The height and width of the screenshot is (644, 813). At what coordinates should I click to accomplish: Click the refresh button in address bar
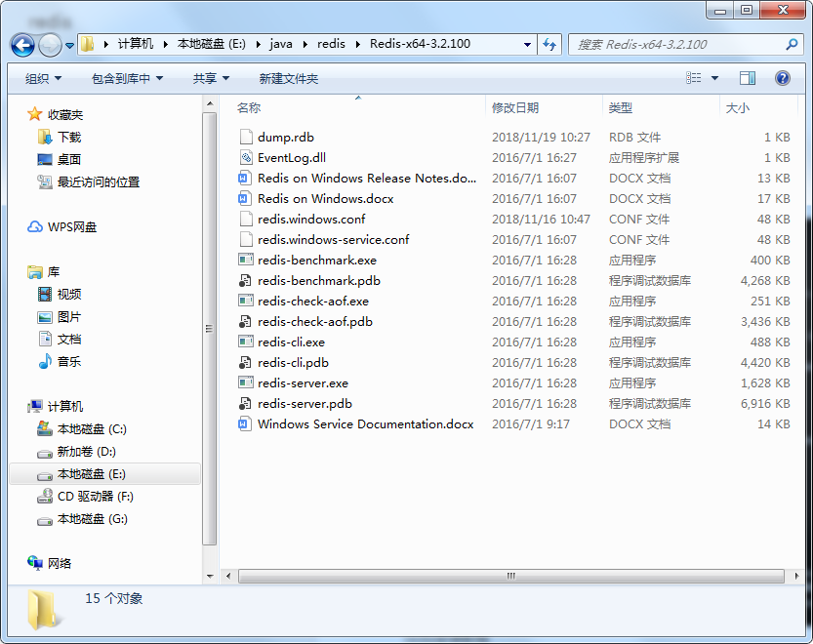point(549,44)
